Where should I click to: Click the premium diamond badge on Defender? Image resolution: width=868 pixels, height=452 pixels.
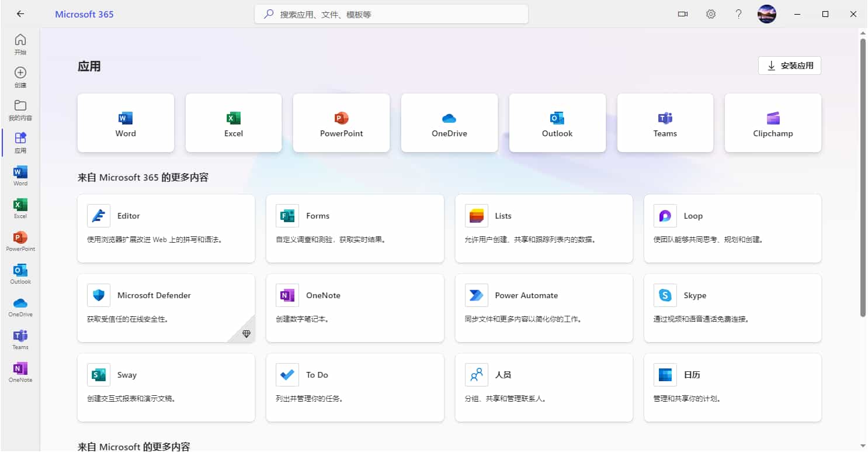click(x=246, y=334)
